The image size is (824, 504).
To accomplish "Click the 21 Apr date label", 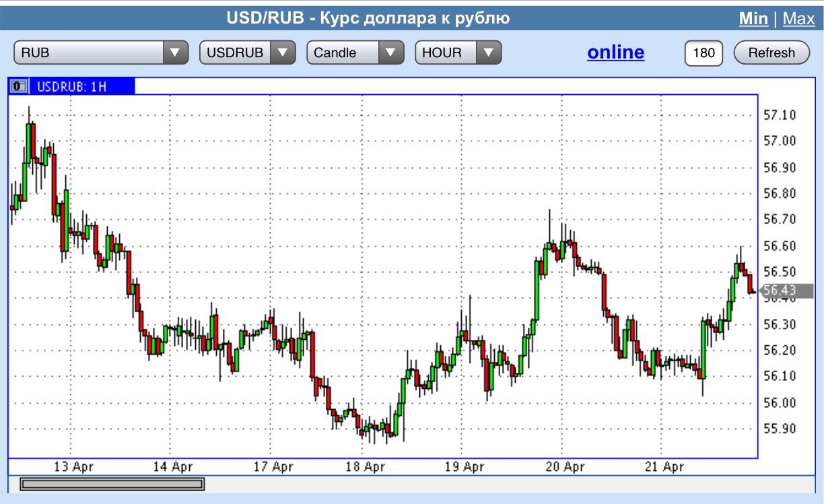I will click(664, 467).
